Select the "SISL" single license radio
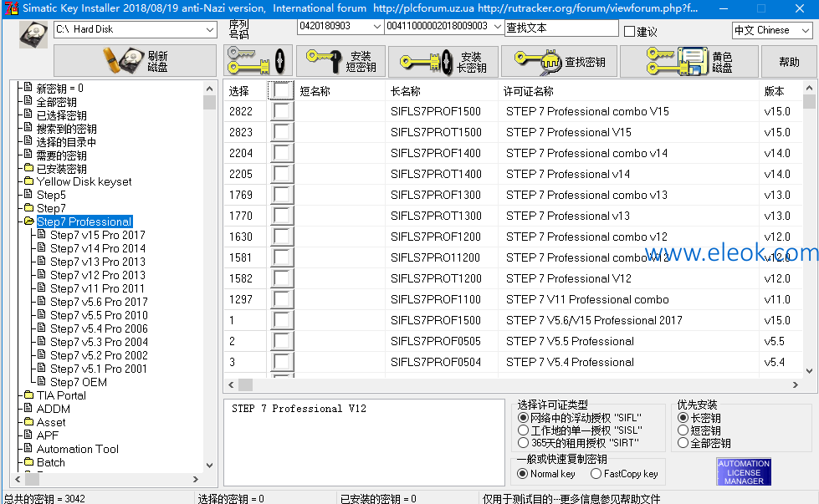The height and width of the screenshot is (504, 819). coord(523,430)
